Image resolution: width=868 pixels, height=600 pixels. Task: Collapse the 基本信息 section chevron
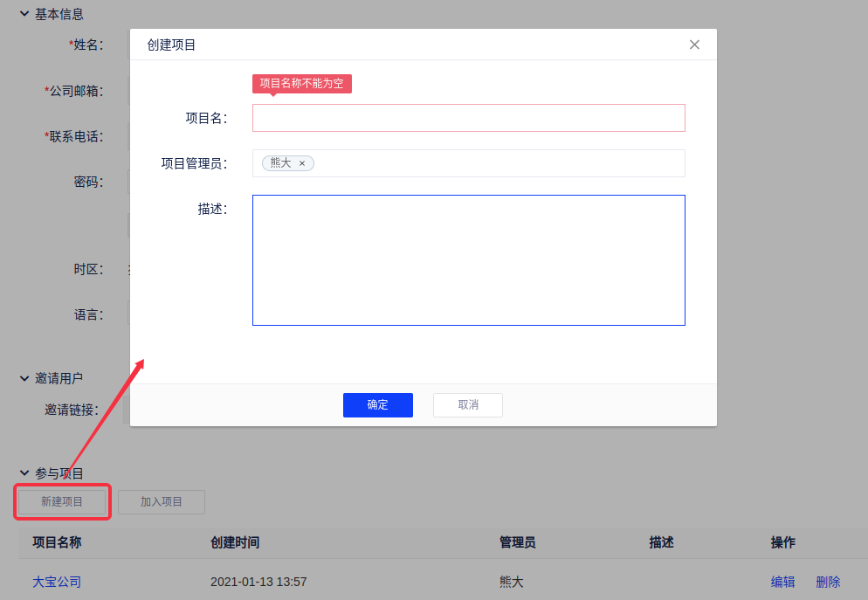tap(24, 14)
